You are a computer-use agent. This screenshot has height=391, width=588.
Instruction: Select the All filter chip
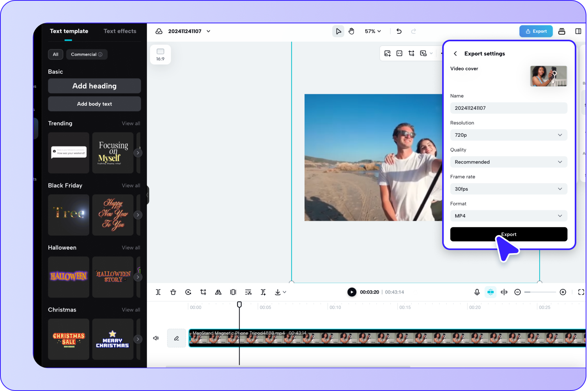[x=56, y=55]
